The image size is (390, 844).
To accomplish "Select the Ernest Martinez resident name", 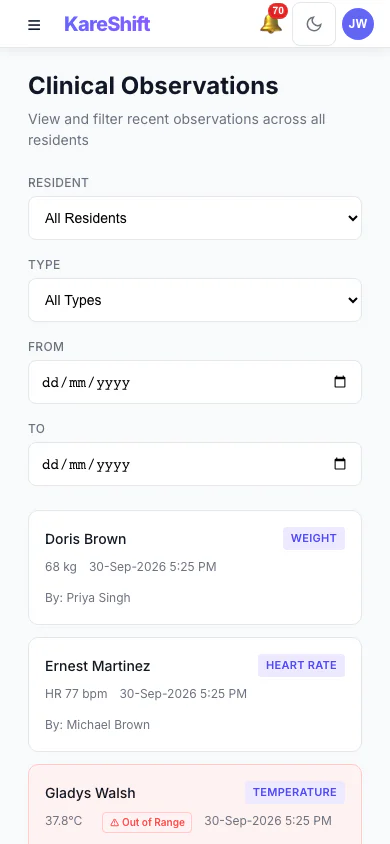I will pyautogui.click(x=97, y=666).
